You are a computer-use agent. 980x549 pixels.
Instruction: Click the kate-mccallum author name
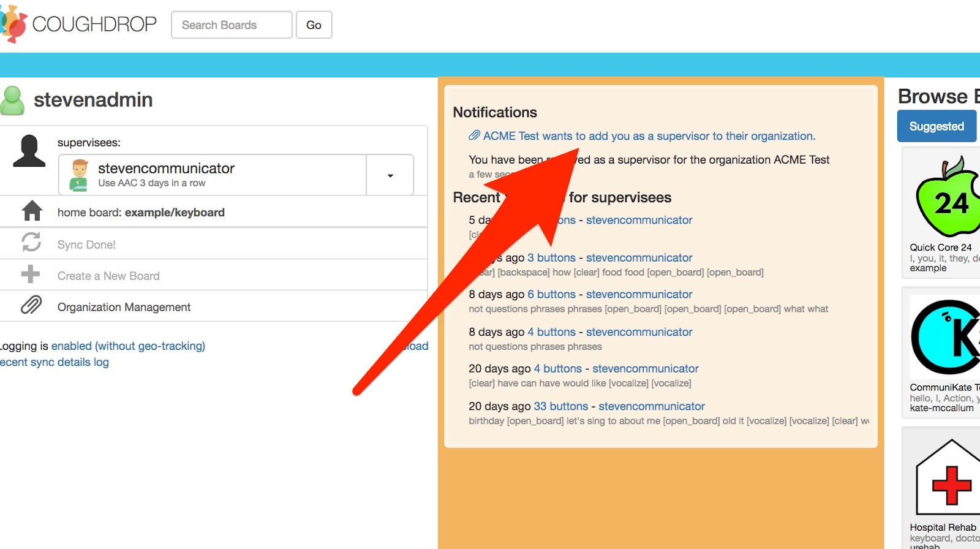point(941,408)
